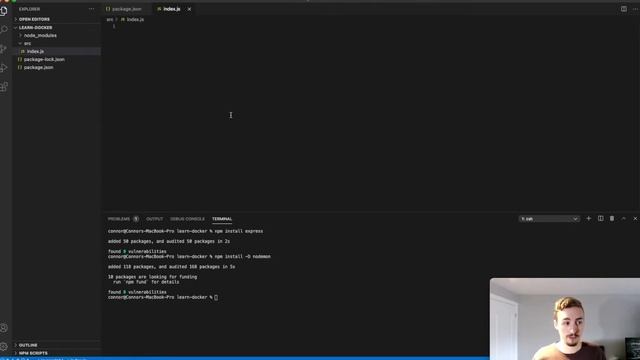Click the EXPLORER panel title

point(29,9)
